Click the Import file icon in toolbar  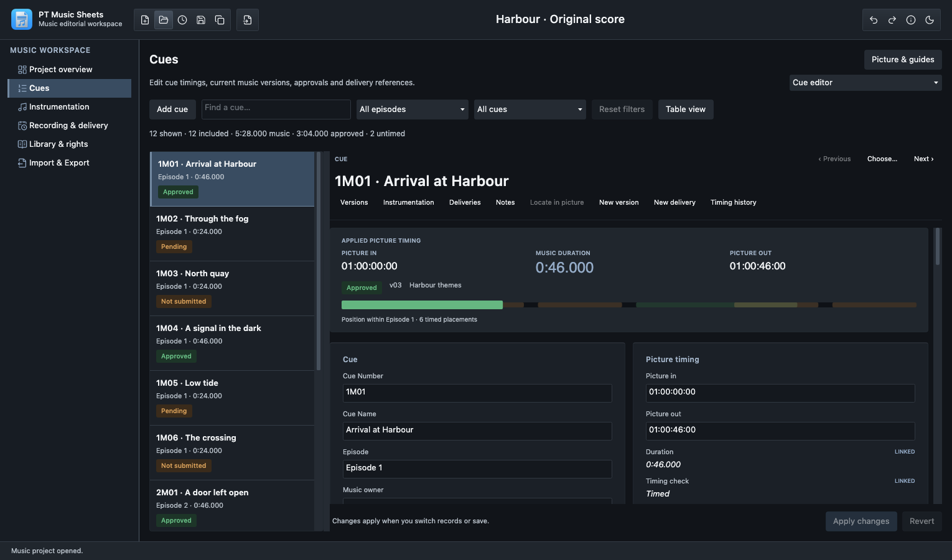tap(248, 20)
